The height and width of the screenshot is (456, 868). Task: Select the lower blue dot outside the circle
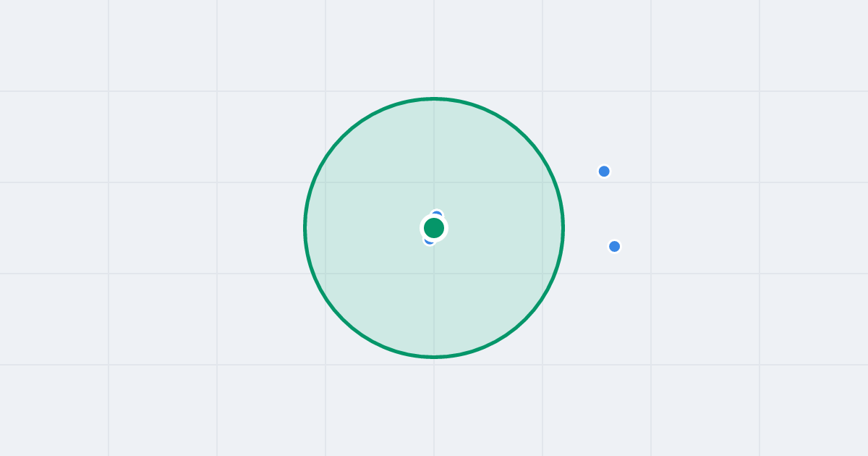614,246
